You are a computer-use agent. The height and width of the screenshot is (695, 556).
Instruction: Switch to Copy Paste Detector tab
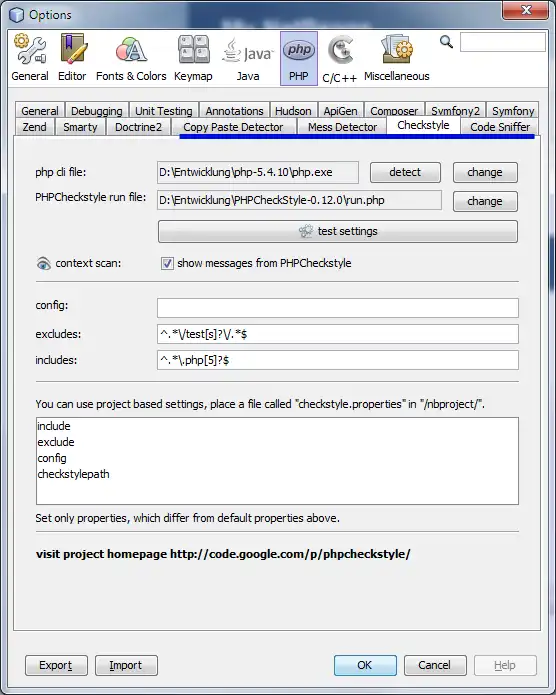click(233, 127)
